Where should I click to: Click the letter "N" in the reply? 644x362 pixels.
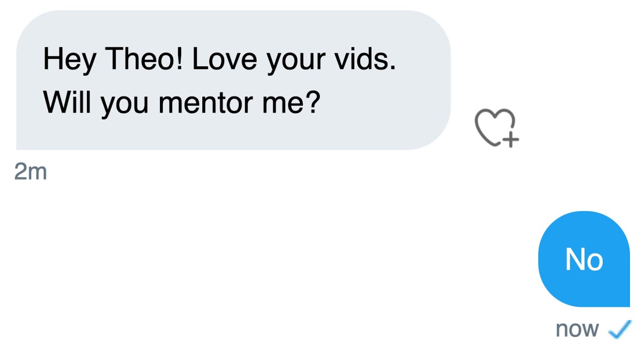[575, 259]
